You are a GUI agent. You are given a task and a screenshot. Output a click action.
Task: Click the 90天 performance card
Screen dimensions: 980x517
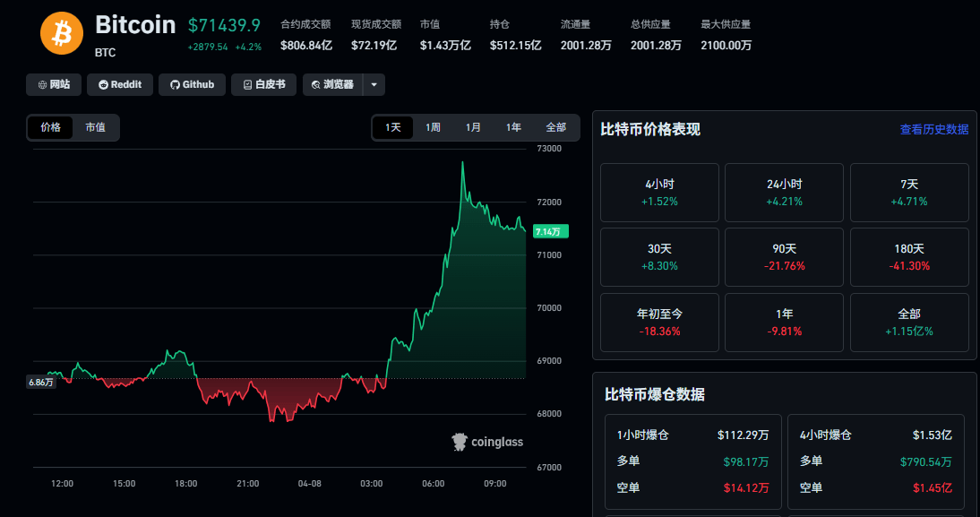[784, 257]
